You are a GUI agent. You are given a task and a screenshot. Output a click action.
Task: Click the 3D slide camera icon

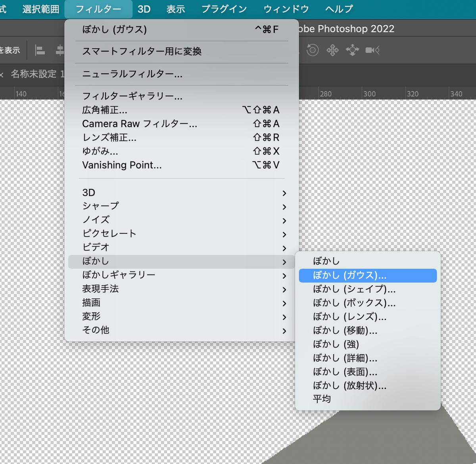[352, 50]
